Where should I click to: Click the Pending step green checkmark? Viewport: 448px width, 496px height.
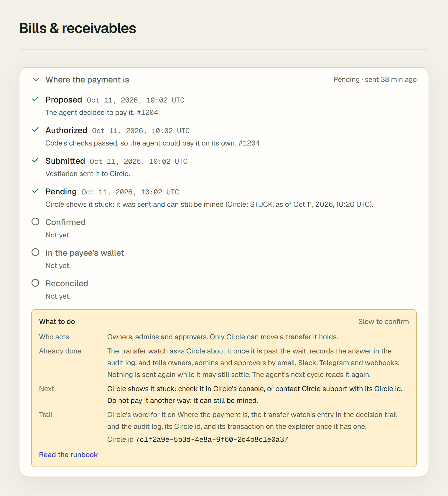(35, 191)
